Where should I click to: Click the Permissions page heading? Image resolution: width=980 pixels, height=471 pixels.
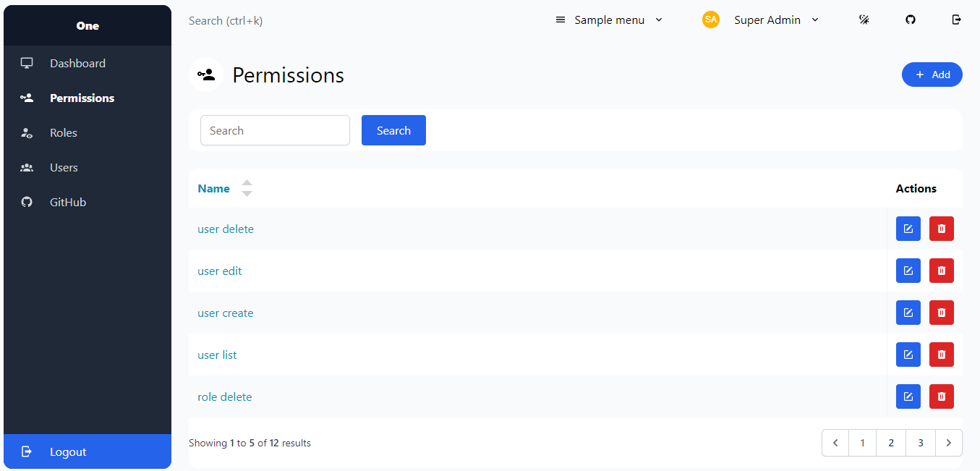288,75
